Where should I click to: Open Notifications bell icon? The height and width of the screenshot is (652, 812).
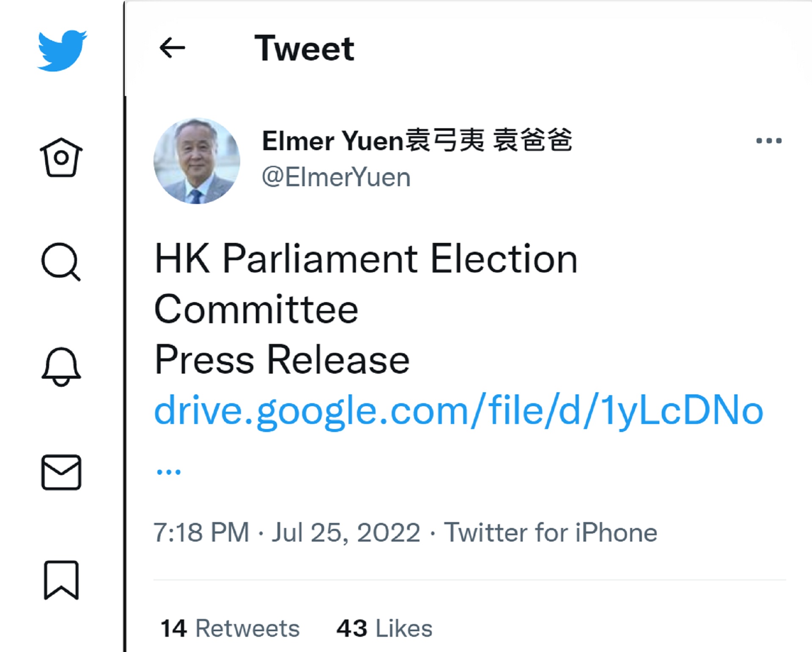point(61,366)
